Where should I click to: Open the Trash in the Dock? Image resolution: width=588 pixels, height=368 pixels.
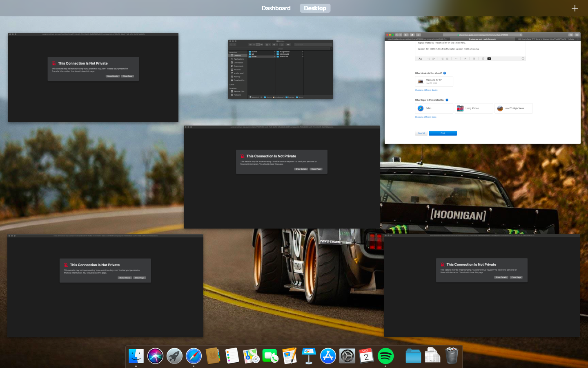[x=452, y=356]
